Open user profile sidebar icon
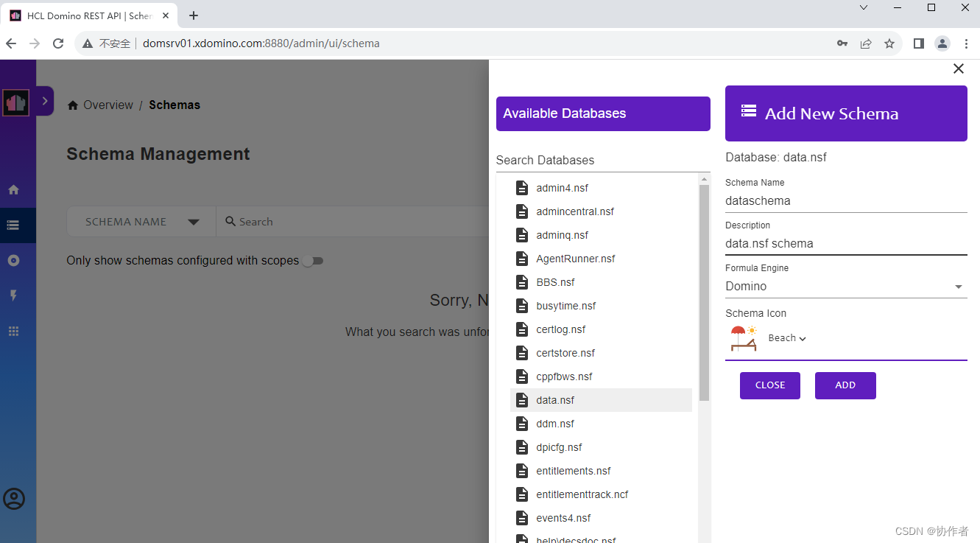980x543 pixels. (x=14, y=499)
